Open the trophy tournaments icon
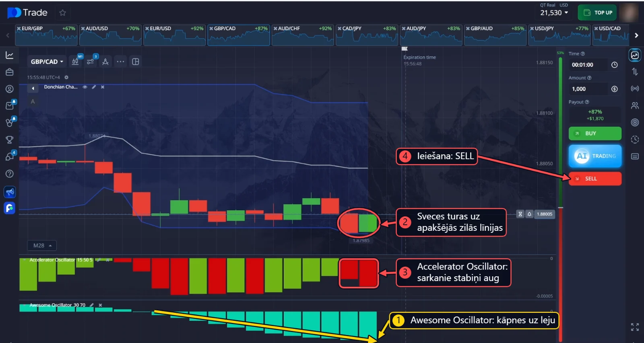The width and height of the screenshot is (644, 343). coord(10,140)
